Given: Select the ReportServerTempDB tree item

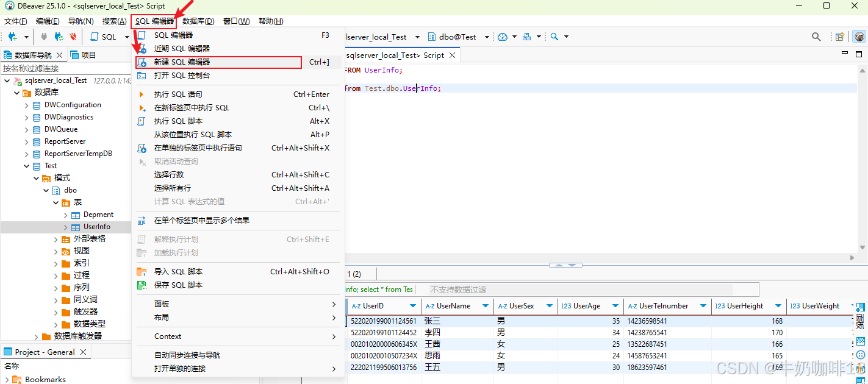Looking at the screenshot, I should click(78, 154).
